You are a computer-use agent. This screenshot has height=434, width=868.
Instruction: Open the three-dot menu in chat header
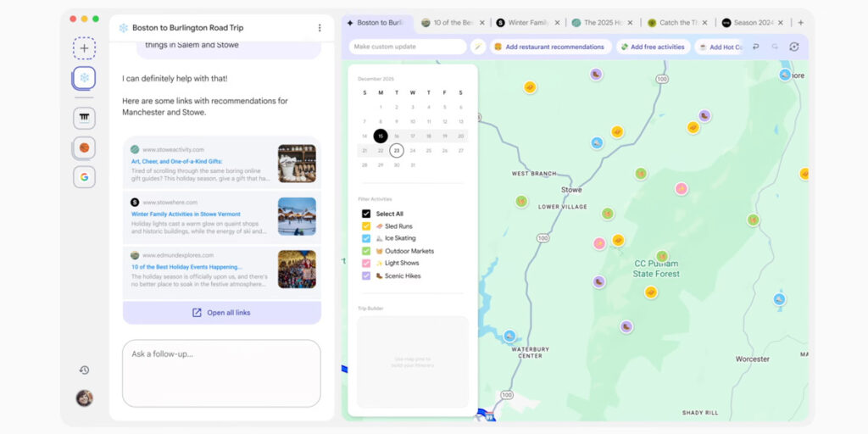click(x=320, y=28)
